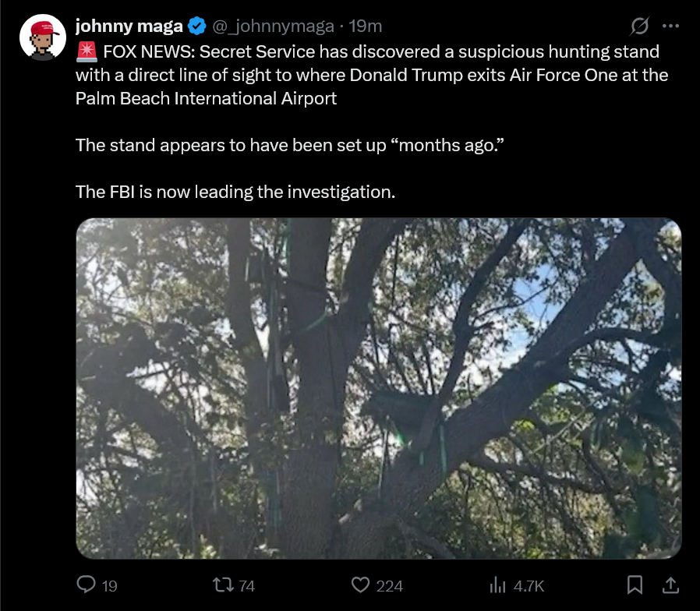Open the share post menu
This screenshot has height=611, width=700.
[670, 585]
